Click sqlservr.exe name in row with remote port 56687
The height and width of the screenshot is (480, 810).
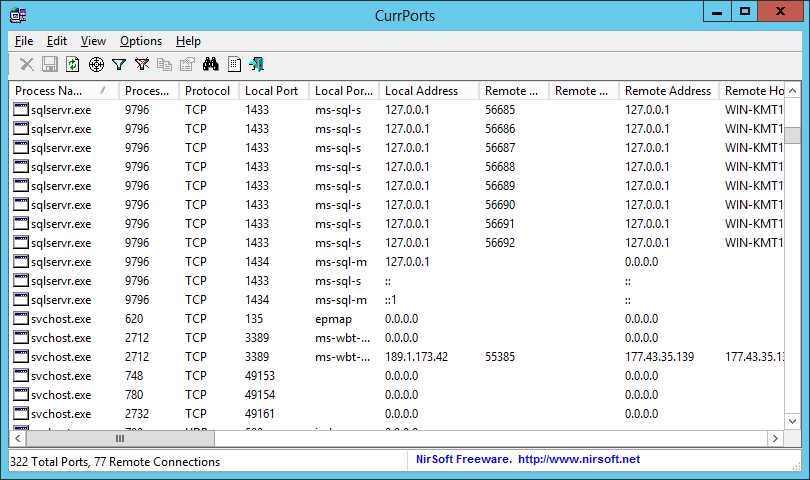(61, 148)
